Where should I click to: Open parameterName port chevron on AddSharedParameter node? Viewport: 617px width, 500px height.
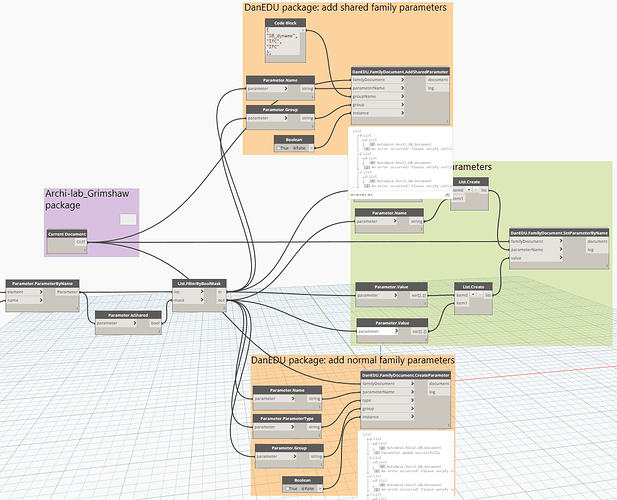[x=403, y=88]
